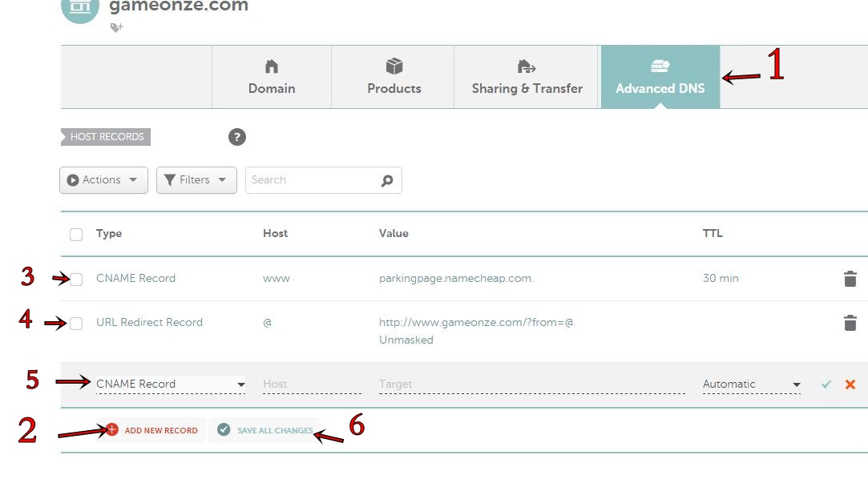The image size is (868, 479).
Task: Open the Products tab
Action: coord(394,77)
